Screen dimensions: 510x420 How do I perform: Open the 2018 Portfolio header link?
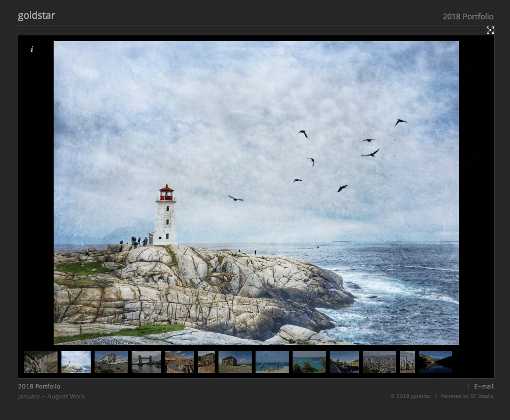click(467, 17)
